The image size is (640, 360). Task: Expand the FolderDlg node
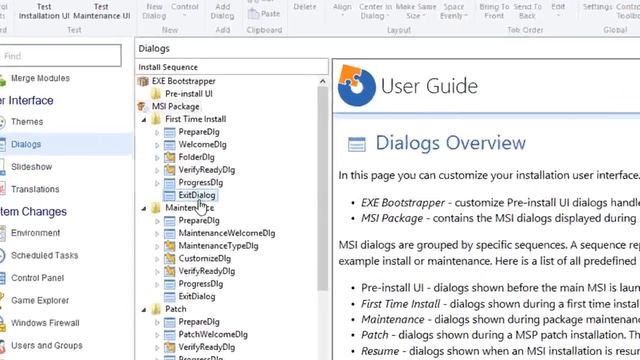157,158
